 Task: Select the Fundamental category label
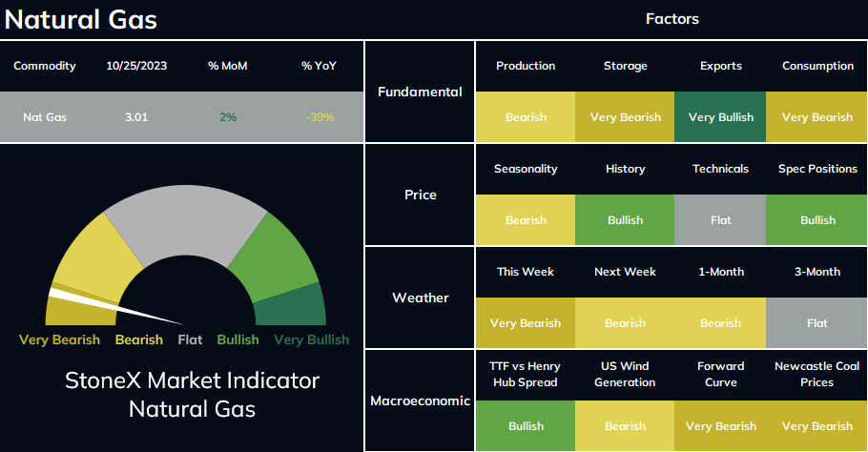tap(420, 92)
